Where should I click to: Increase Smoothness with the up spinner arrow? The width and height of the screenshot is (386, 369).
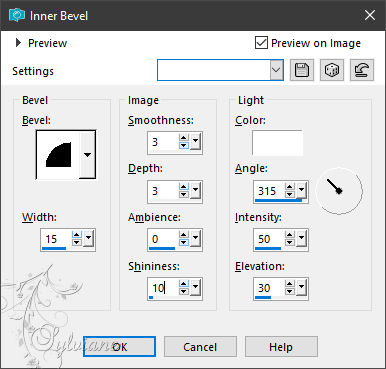click(x=183, y=138)
